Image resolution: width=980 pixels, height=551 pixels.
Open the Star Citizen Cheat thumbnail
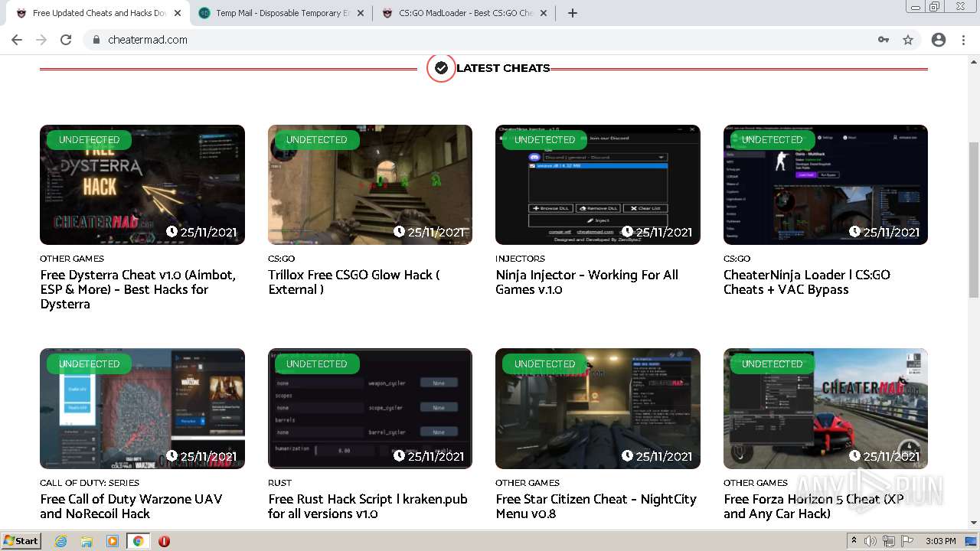point(598,409)
